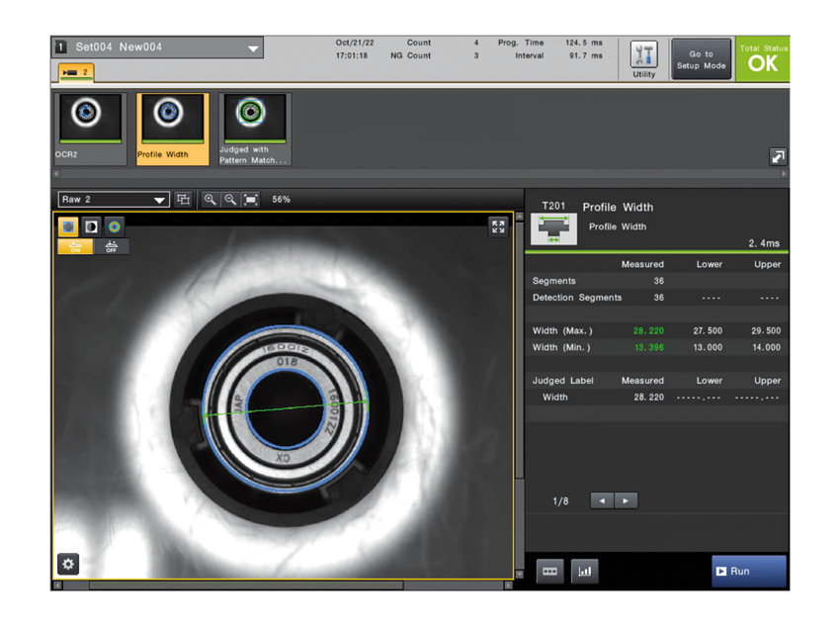Click the Segments row label
Viewport: 840px width, 627px height.
[554, 281]
